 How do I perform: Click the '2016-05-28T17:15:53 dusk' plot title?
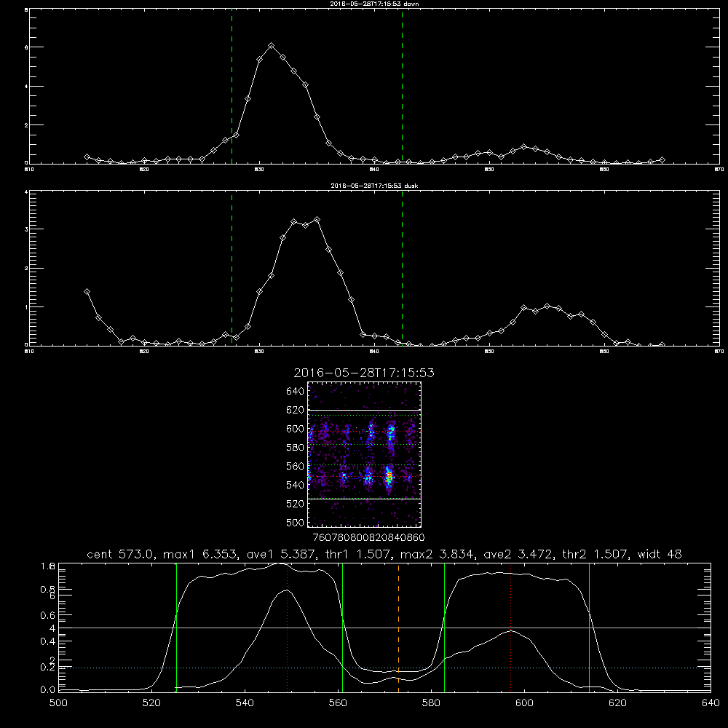(x=374, y=186)
